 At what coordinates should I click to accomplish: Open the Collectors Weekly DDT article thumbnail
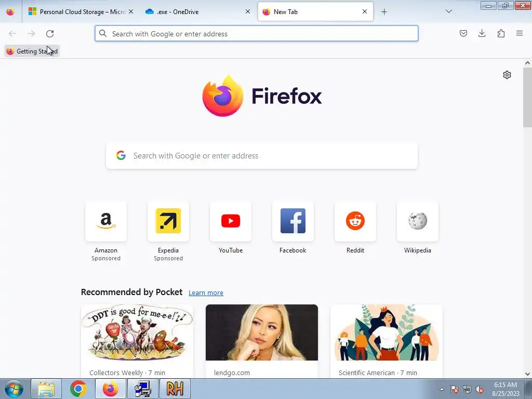coord(137,332)
